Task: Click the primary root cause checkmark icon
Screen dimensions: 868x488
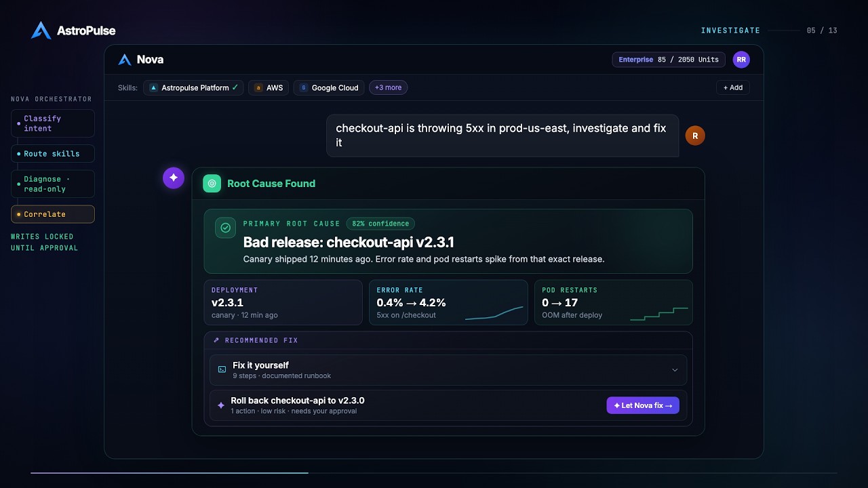Action: tap(225, 228)
